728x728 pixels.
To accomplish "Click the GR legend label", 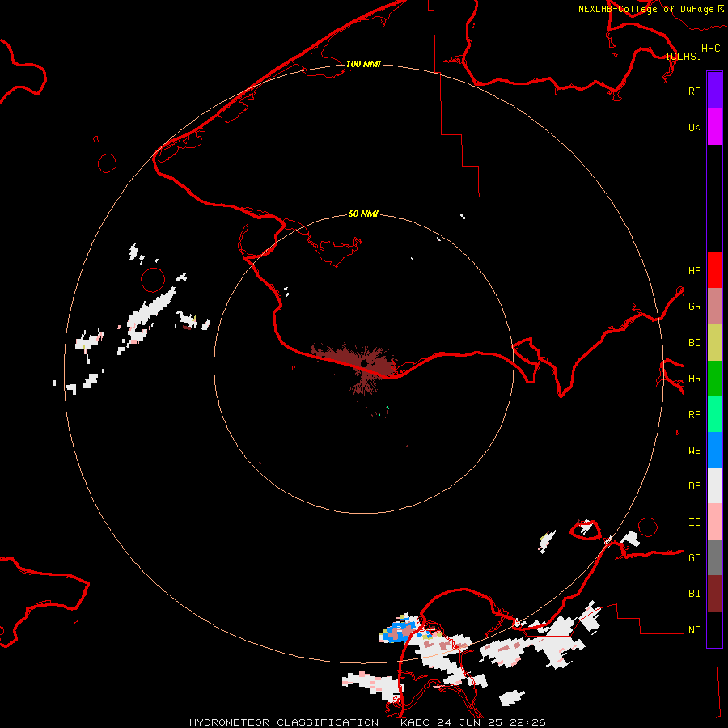I will [x=694, y=307].
